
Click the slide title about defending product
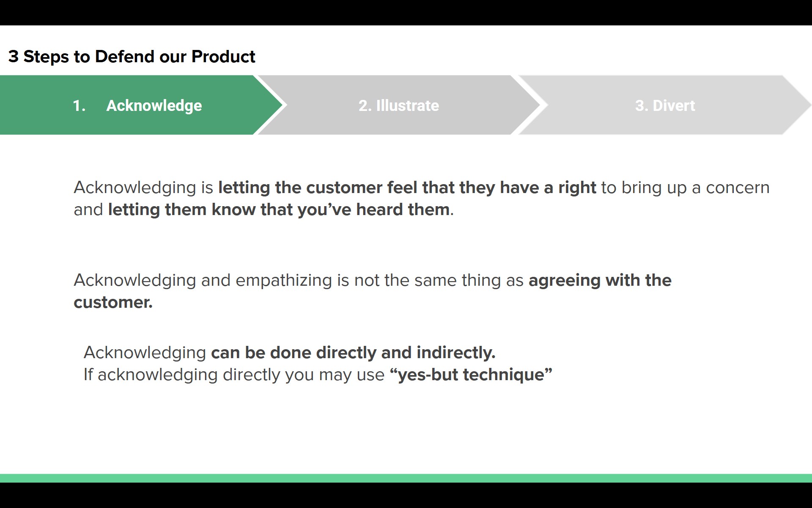point(132,57)
